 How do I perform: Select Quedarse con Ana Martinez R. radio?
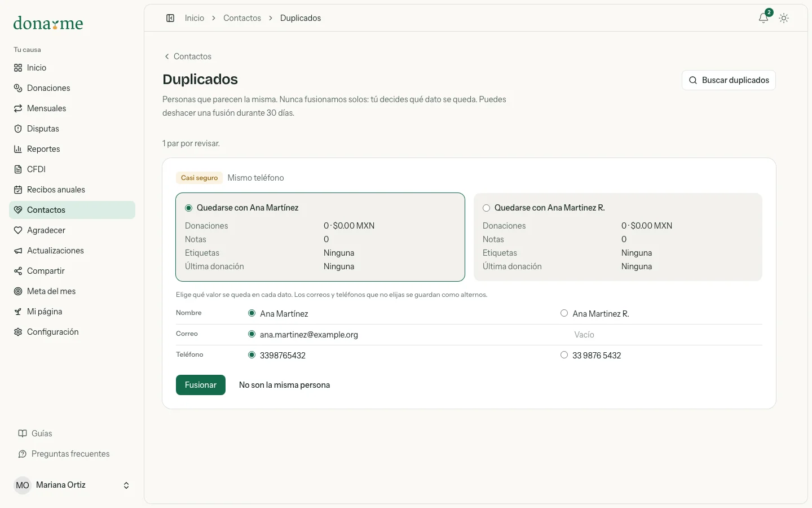(486, 208)
